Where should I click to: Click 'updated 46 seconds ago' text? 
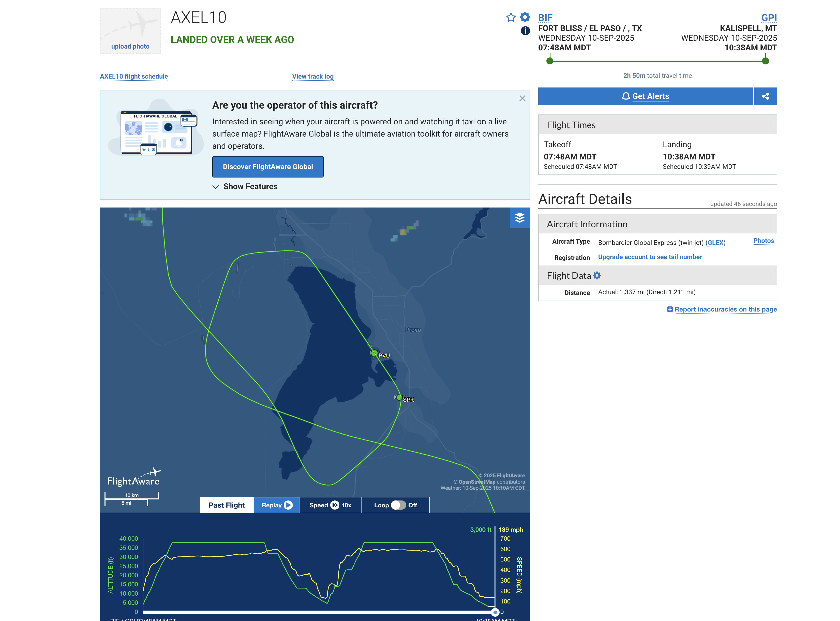743,204
